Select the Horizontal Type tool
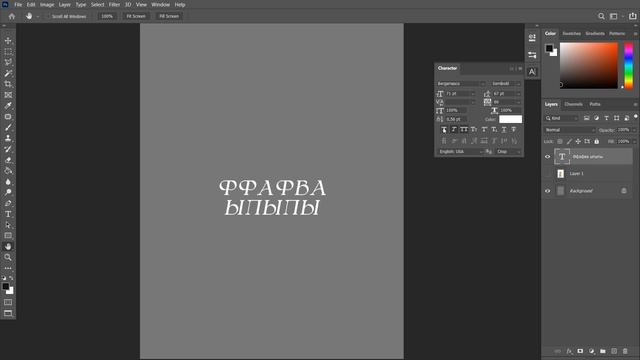 click(8, 214)
